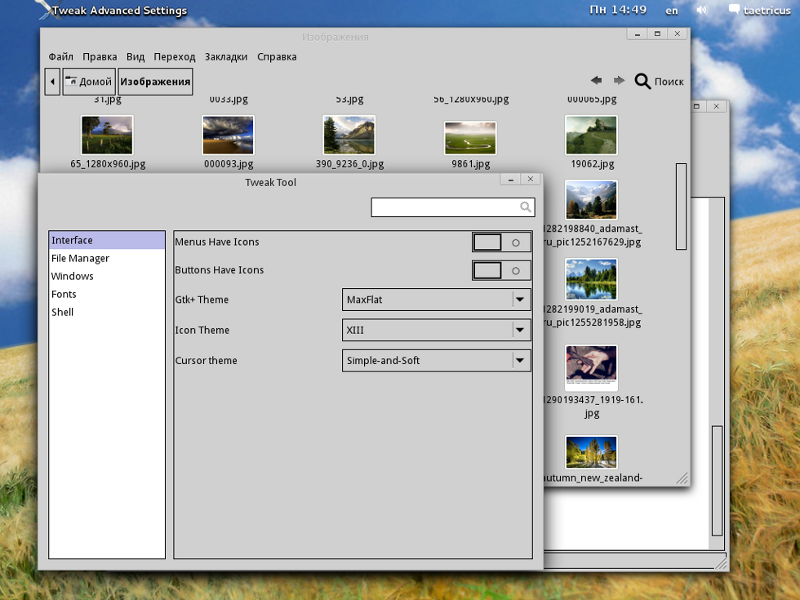Click the Изображения path button

155,82
